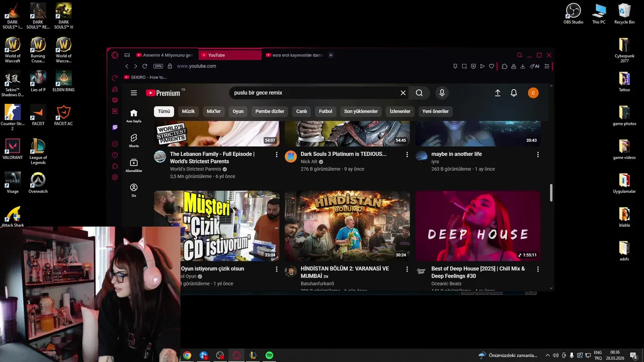644x362 pixels.
Task: Open the Opera main menu logo
Action: point(115,55)
